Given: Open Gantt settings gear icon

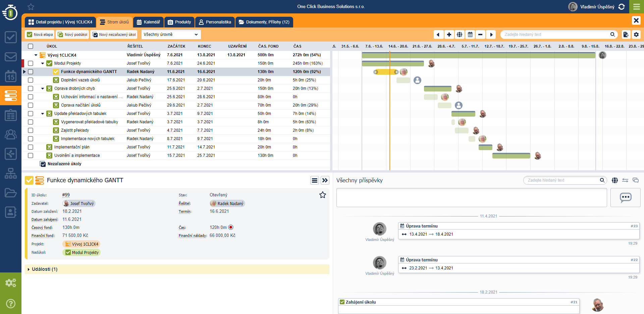Looking at the screenshot, I should (x=636, y=35).
